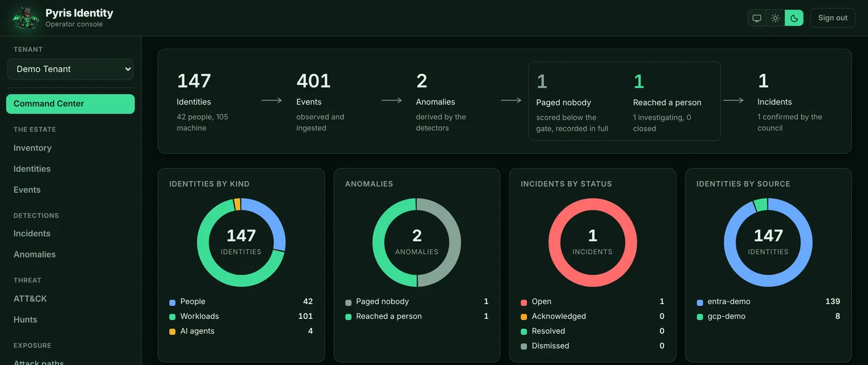Click the gcp-demo legend label
868x365 pixels.
726,316
